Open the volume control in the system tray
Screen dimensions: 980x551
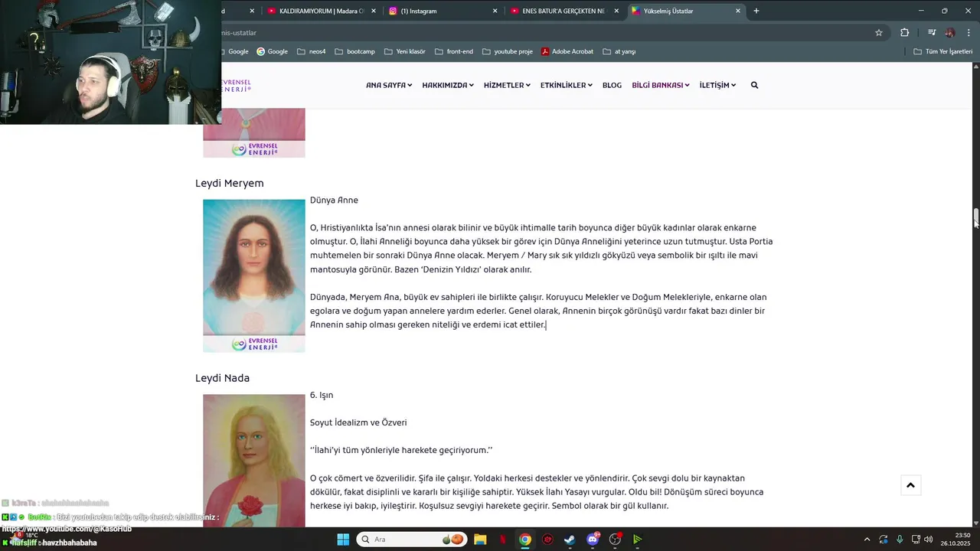(x=929, y=540)
